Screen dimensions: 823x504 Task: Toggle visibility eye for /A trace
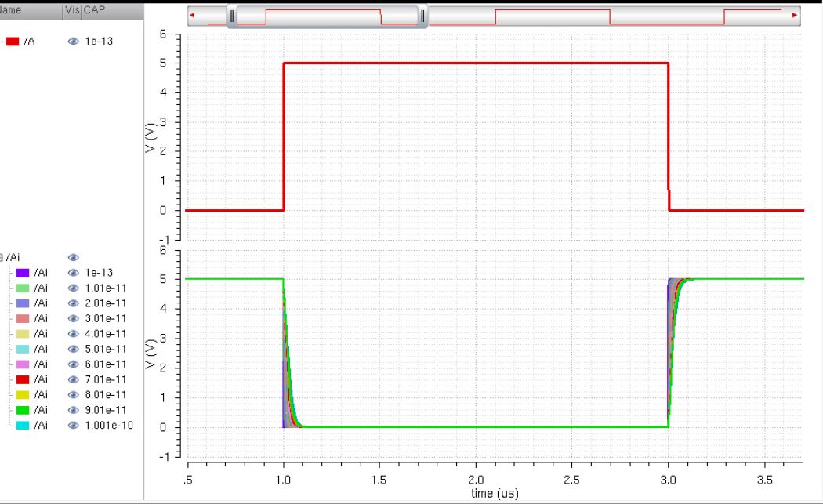74,42
